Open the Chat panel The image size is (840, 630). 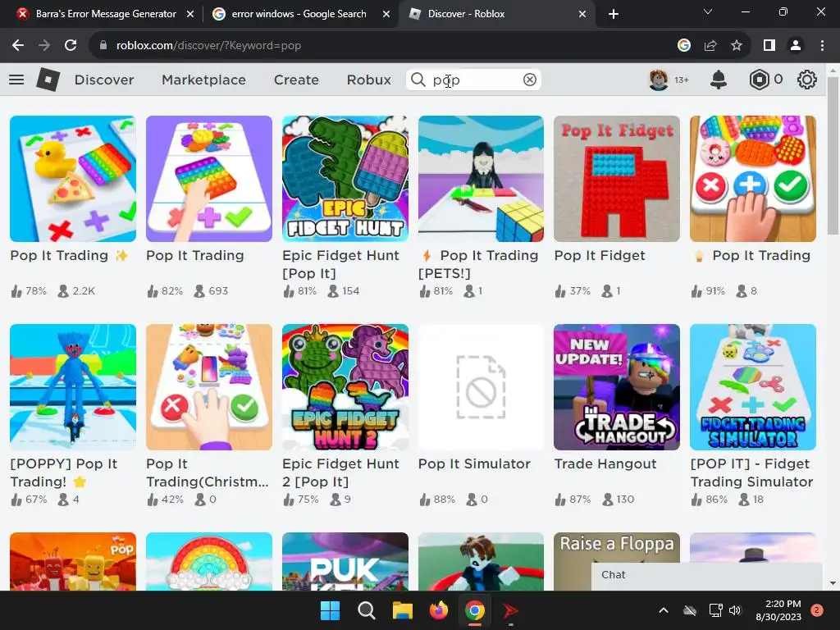706,576
